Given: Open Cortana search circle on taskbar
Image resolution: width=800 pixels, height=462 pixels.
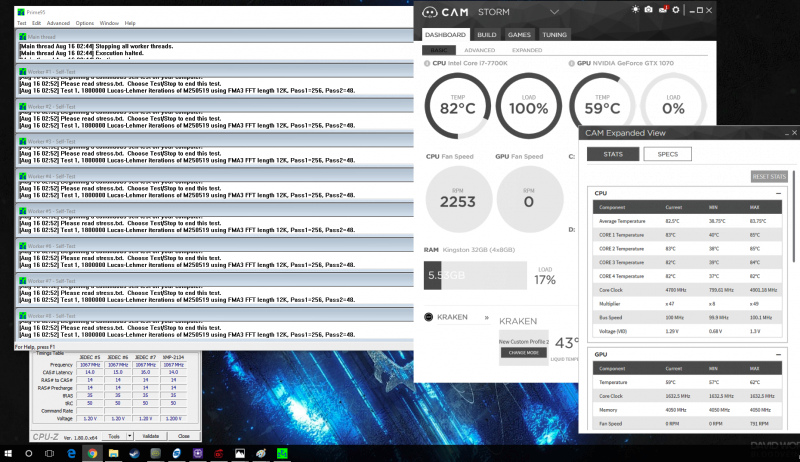Looking at the screenshot, I should (29, 453).
